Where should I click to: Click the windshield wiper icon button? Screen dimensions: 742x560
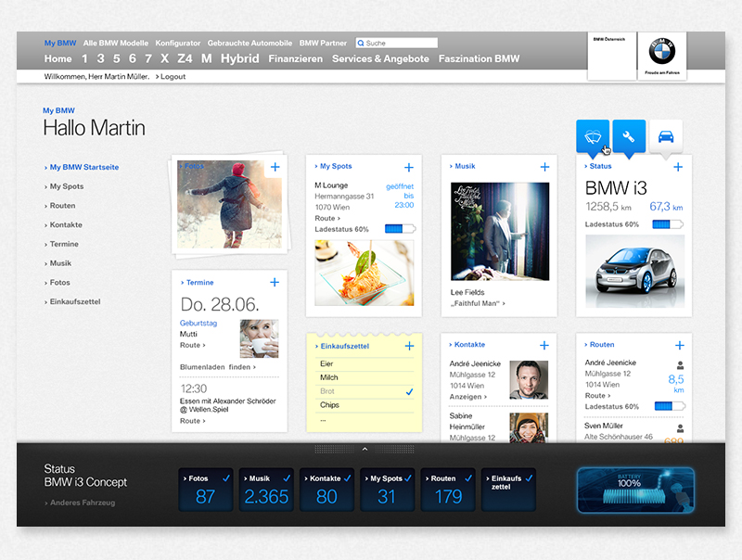tap(592, 135)
